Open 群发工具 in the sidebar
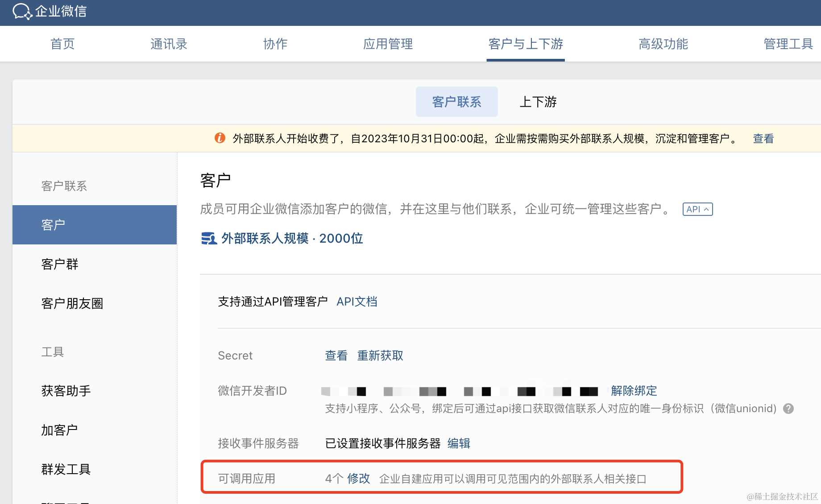This screenshot has height=504, width=821. (x=66, y=469)
